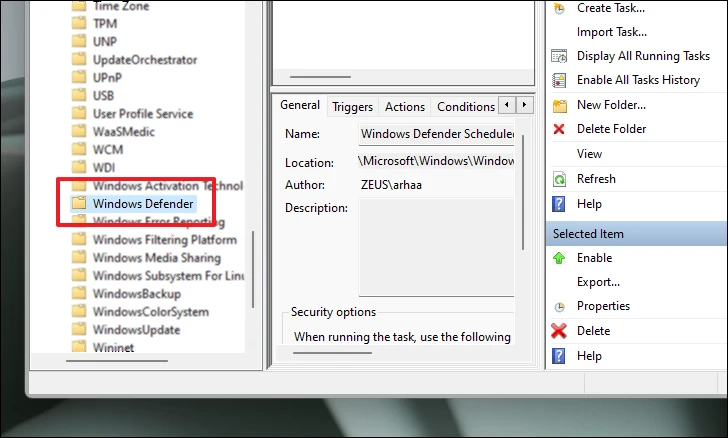Switch to the General tab
728x438 pixels.
coord(300,105)
